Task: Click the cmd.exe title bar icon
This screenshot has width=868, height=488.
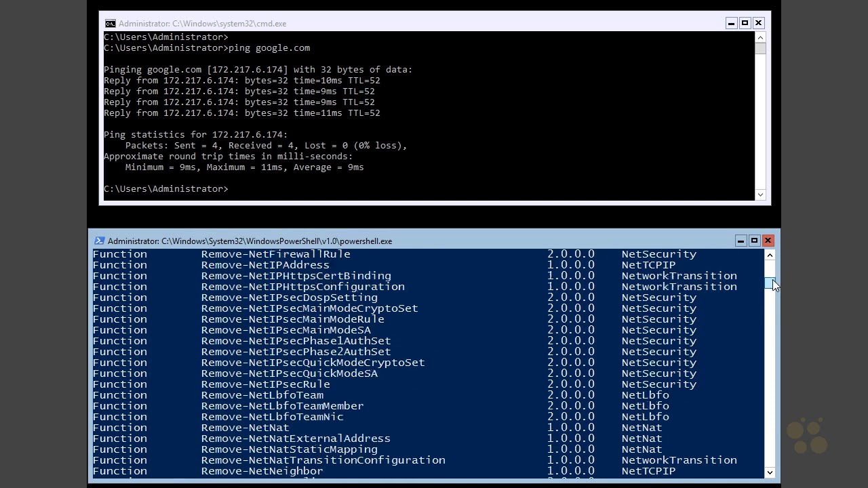Action: 110,23
